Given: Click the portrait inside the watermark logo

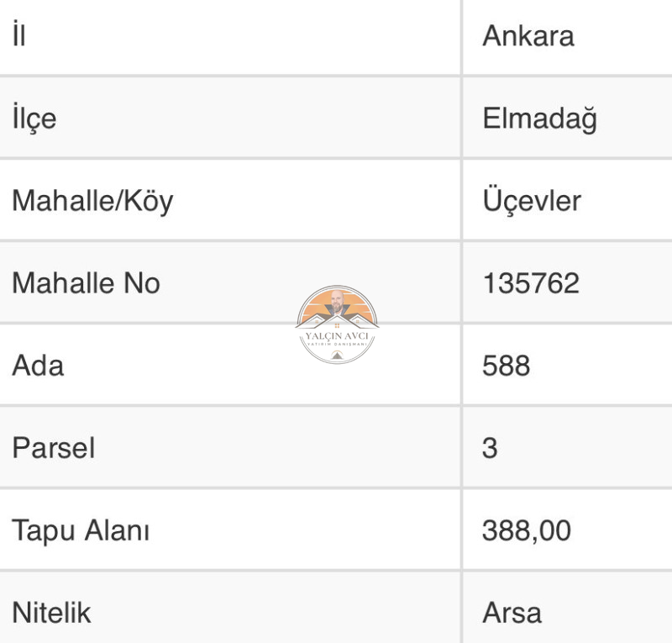Looking at the screenshot, I should pyautogui.click(x=337, y=303).
